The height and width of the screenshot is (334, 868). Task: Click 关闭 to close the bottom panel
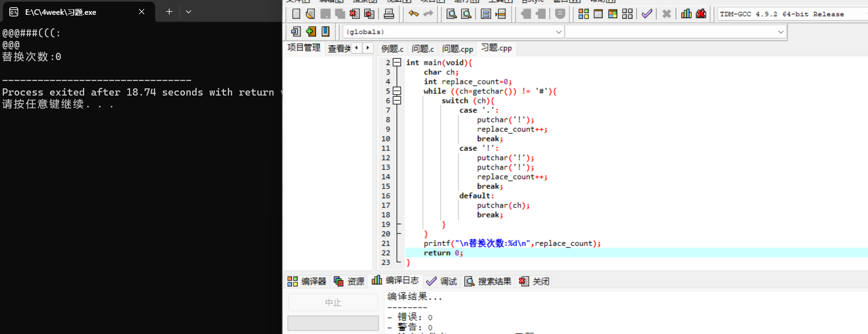coord(534,281)
